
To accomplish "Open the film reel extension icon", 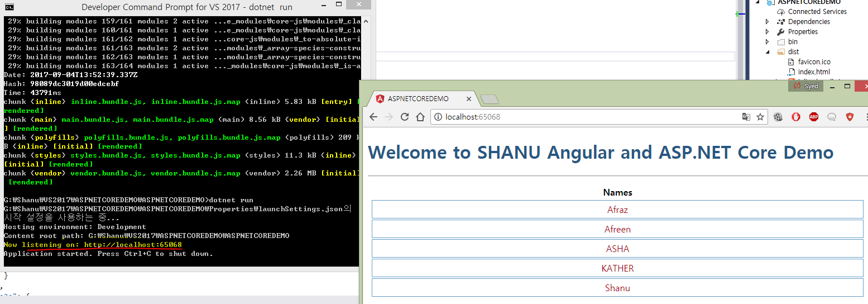I will 778,117.
